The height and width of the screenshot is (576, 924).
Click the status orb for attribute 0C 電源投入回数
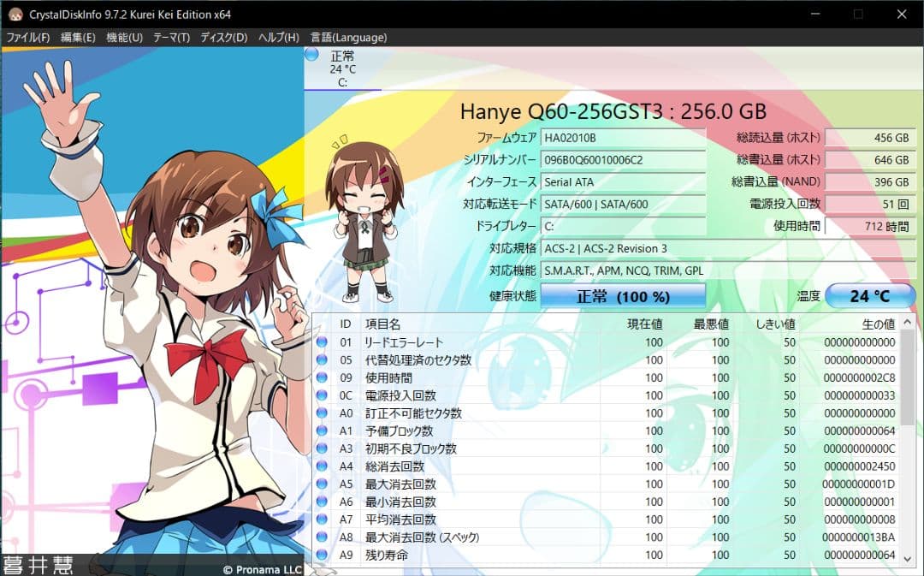coord(322,395)
